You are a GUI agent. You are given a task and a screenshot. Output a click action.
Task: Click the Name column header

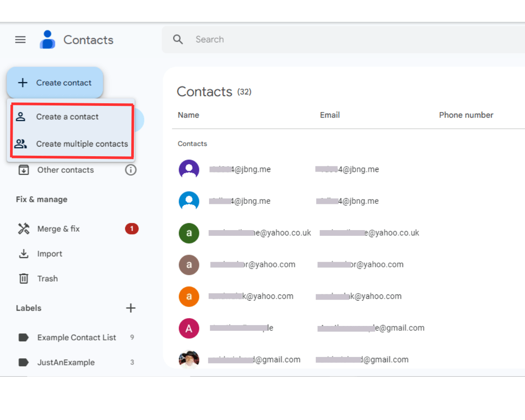coord(189,115)
